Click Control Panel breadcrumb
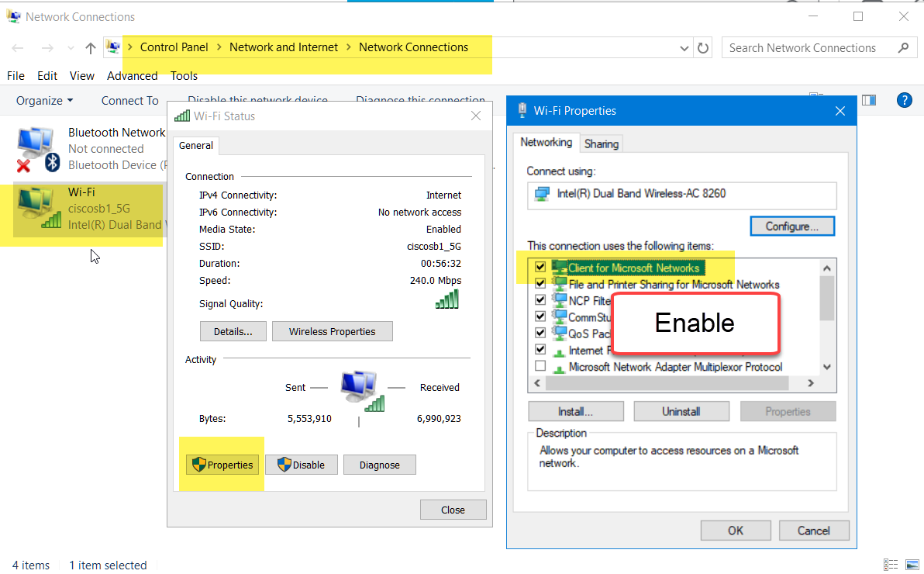Viewport: 924px width, 574px height. pos(174,47)
